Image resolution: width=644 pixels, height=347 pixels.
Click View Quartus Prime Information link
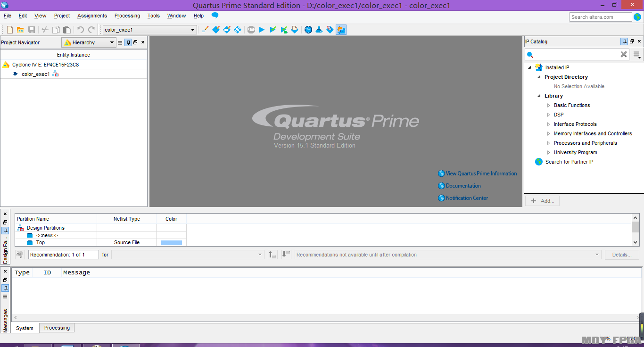coord(481,173)
